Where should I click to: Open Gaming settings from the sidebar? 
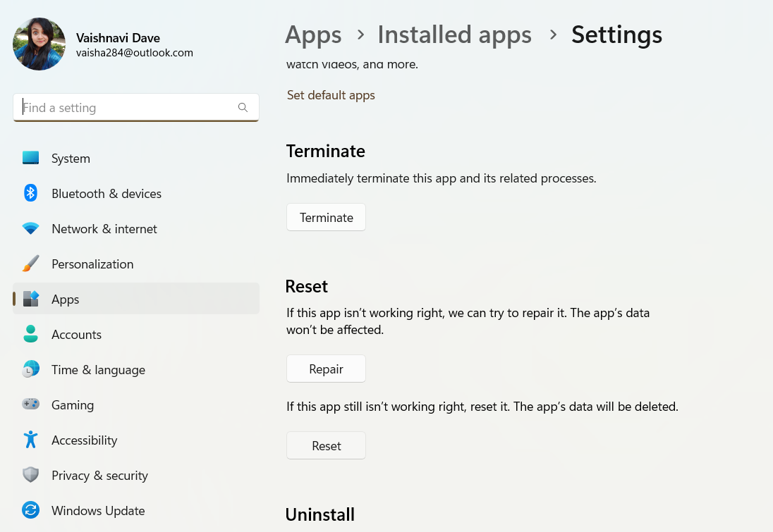coord(73,405)
